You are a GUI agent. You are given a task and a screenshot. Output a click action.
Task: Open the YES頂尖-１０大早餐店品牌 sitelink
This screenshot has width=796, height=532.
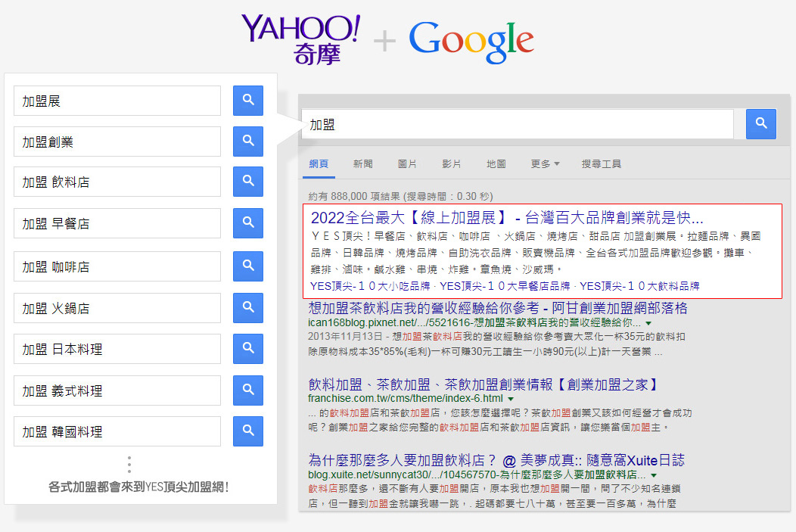505,286
